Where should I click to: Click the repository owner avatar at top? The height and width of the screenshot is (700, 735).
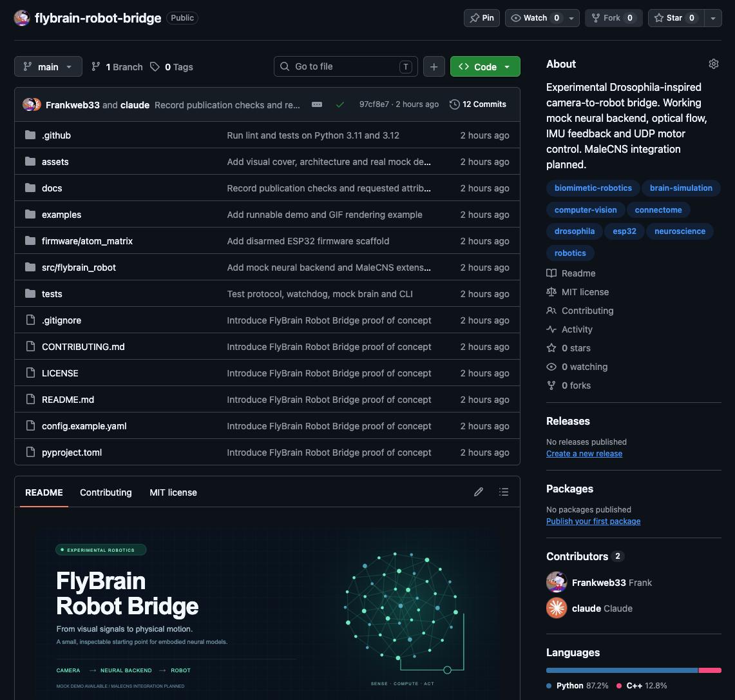22,18
